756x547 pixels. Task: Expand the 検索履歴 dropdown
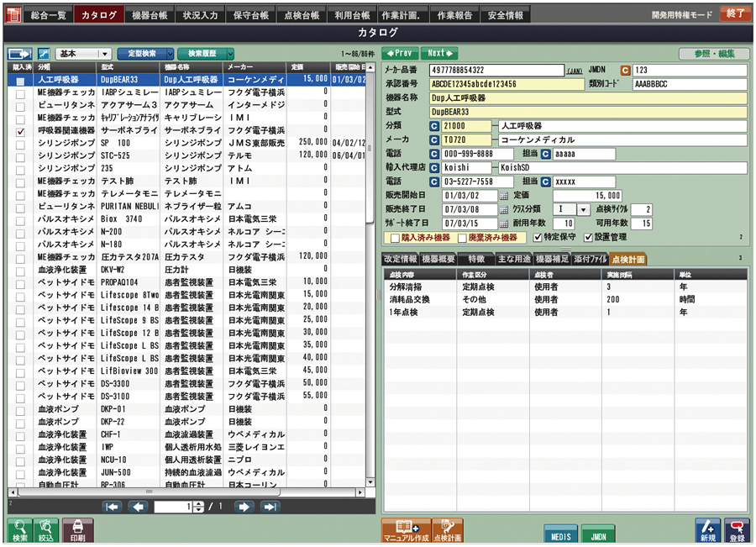[231, 53]
